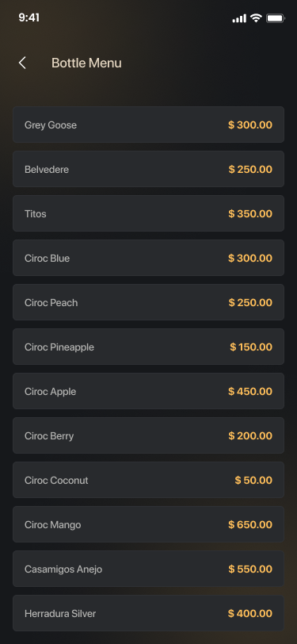Viewport: 297px width, 644px height.
Task: Open the Ciroc Blue item
Action: tap(149, 258)
